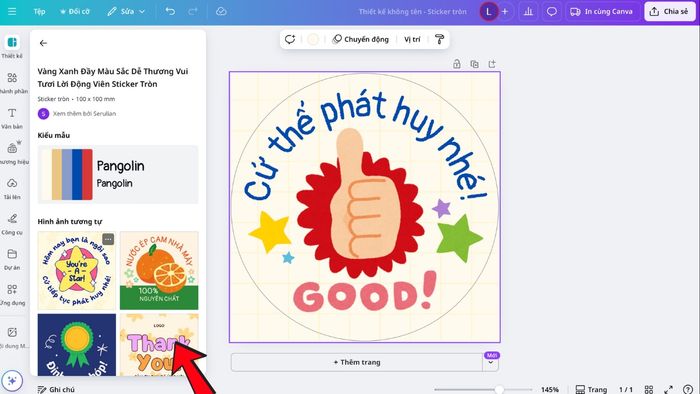Select the copy style paint roller
This screenshot has width=700, height=394.
pos(439,39)
